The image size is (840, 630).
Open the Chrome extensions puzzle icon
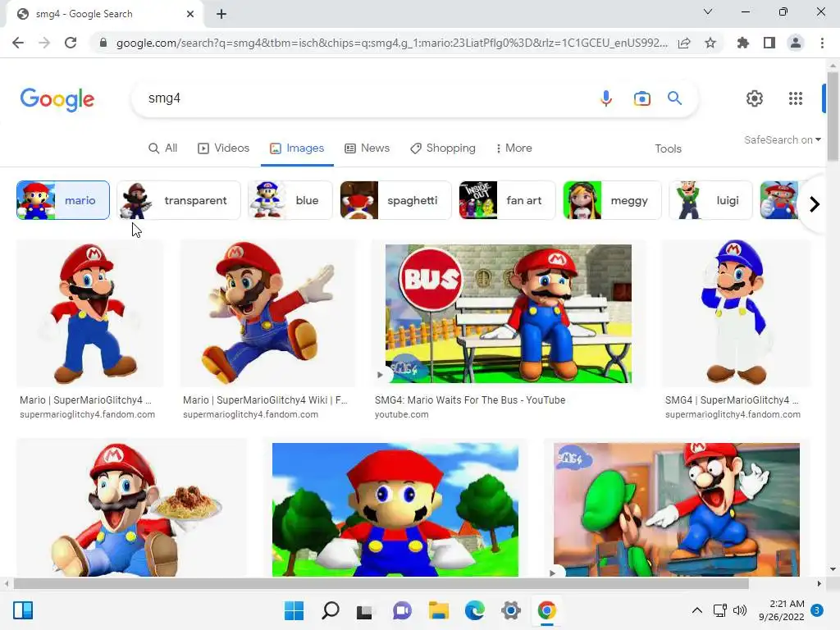[742, 43]
